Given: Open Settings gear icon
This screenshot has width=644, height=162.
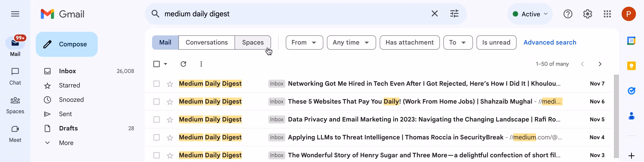Looking at the screenshot, I should coord(587,14).
